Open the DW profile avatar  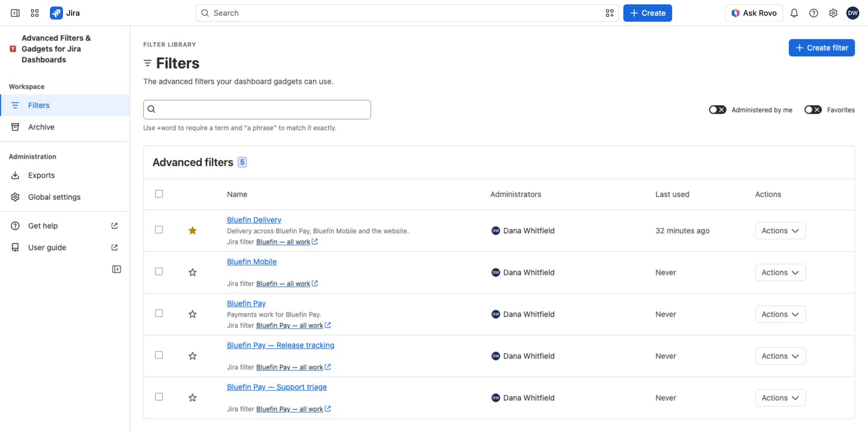point(853,13)
